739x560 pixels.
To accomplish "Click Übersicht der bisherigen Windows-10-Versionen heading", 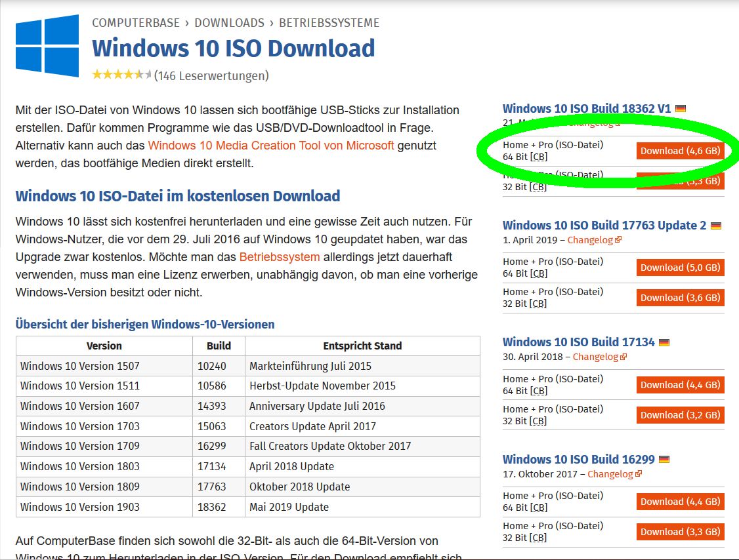I will (x=144, y=324).
